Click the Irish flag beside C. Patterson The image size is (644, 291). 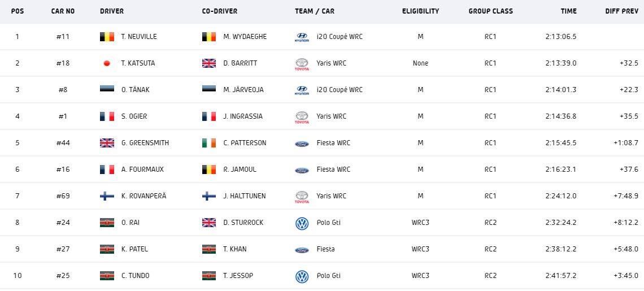(x=209, y=143)
